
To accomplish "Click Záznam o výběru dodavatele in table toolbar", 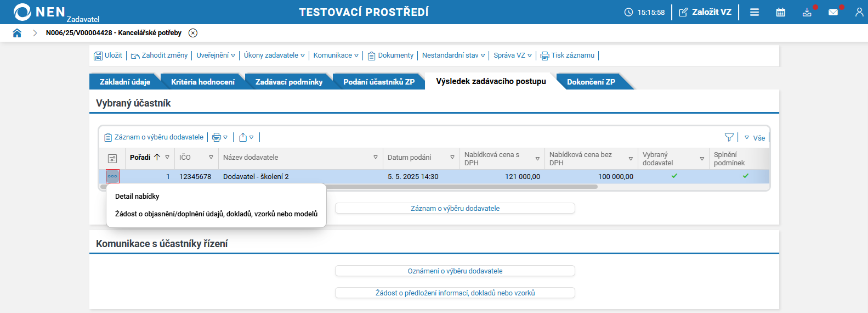I will point(154,137).
